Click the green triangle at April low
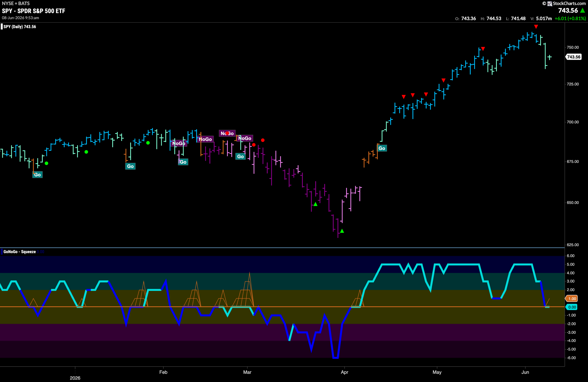The width and height of the screenshot is (588, 382). (x=342, y=231)
